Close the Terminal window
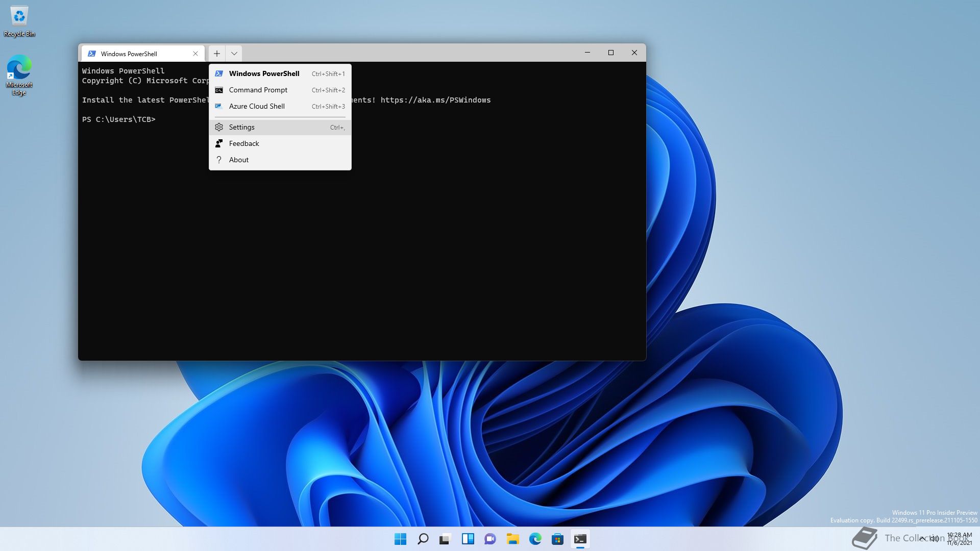 click(634, 53)
